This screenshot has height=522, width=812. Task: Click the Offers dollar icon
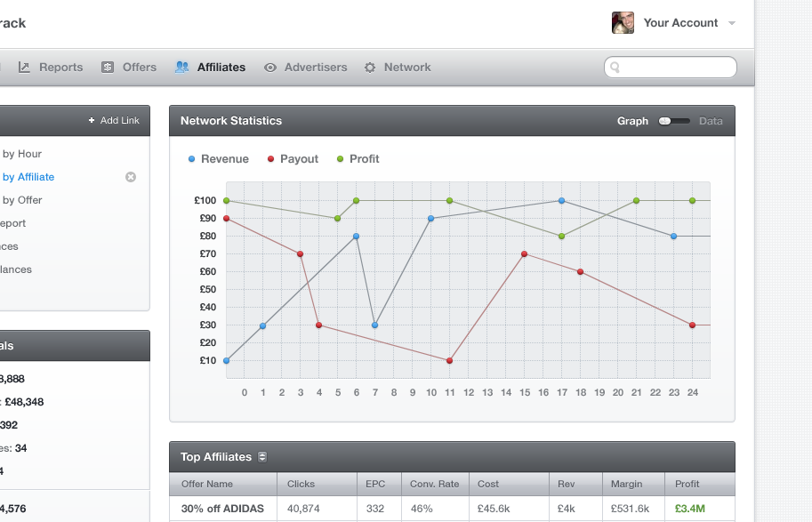[108, 68]
